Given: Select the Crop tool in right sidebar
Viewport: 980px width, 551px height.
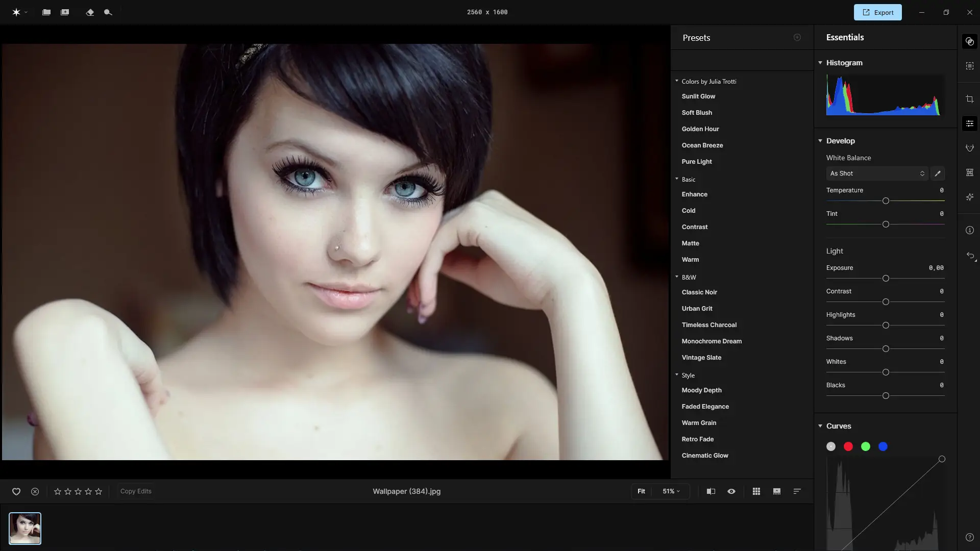Looking at the screenshot, I should point(969,99).
